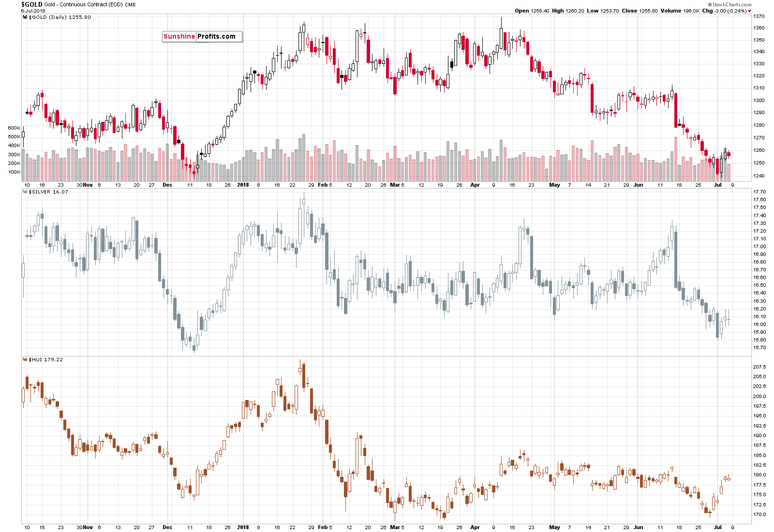Screen dimensions: 774x532
Task: Click 'Jul' on the gold panel date axis
Action: 718,185
